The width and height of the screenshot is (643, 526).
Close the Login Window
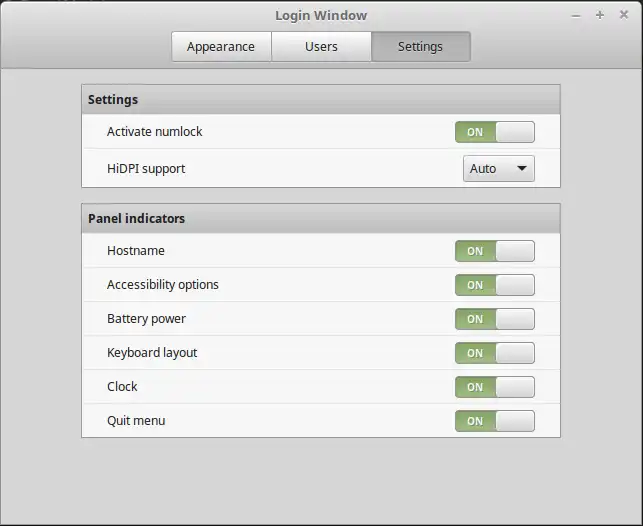pos(624,15)
